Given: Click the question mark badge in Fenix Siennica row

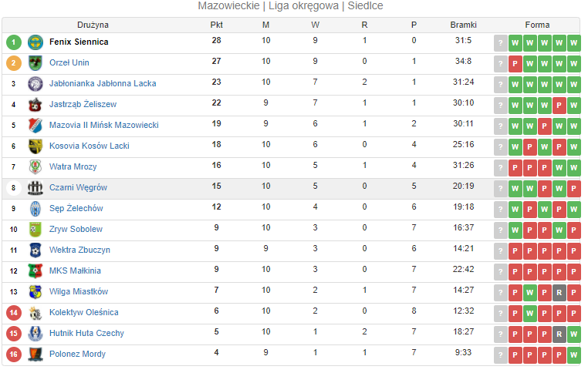Looking at the screenshot, I should click(x=501, y=43).
